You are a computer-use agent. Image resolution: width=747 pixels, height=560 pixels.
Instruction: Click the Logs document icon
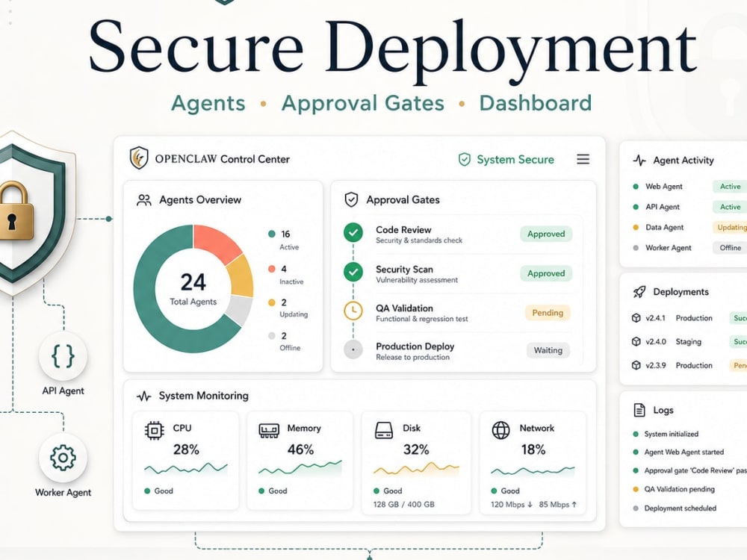pyautogui.click(x=639, y=410)
